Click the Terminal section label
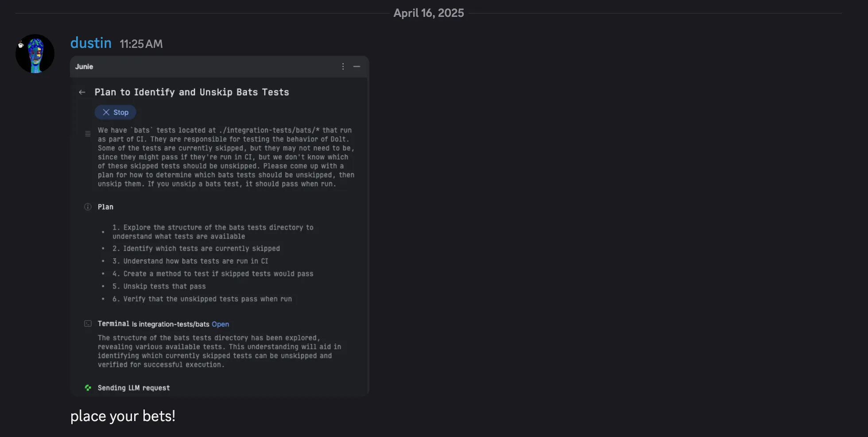868x437 pixels. [113, 324]
